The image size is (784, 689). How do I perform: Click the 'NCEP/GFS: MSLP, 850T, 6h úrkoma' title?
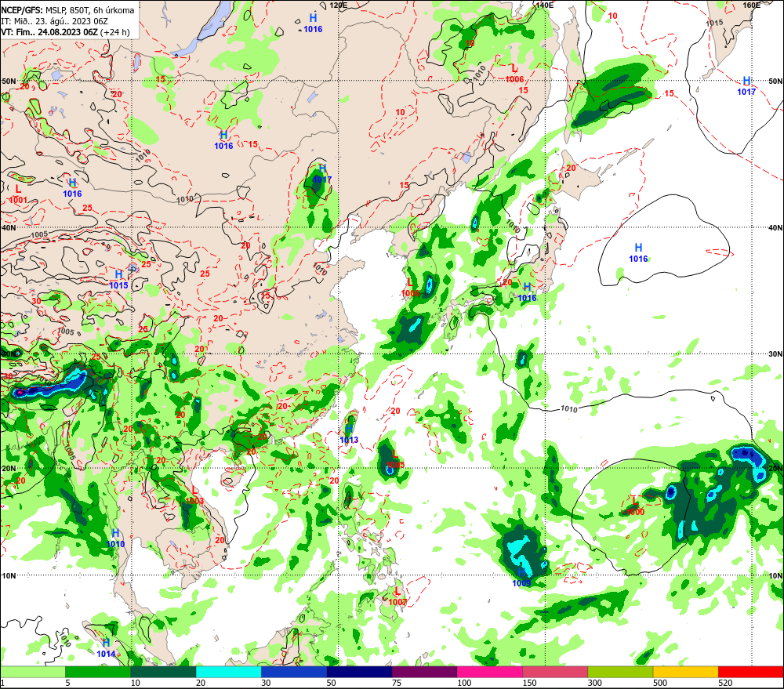pyautogui.click(x=67, y=10)
